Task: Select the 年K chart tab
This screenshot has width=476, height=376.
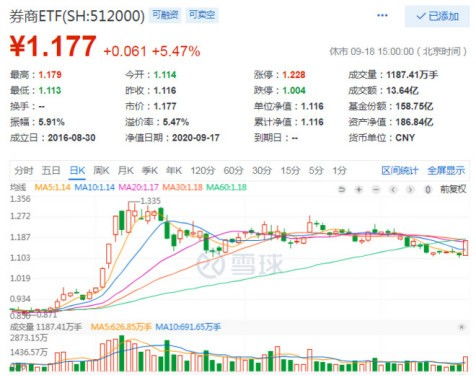Action: click(x=174, y=171)
